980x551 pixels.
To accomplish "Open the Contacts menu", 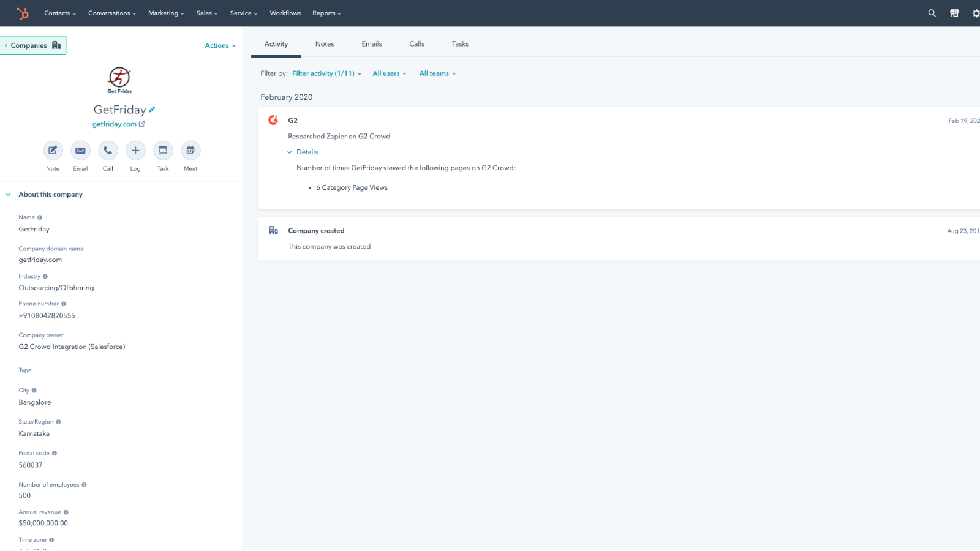I will [x=60, y=13].
